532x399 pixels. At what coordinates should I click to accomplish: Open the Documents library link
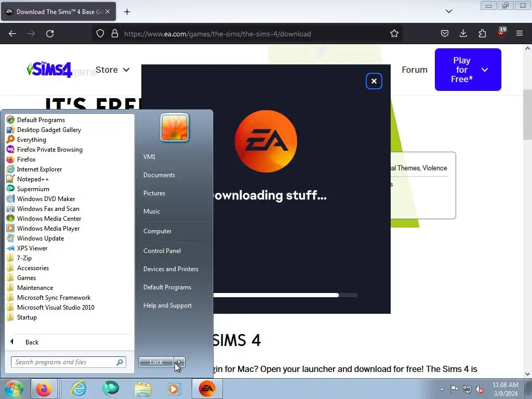click(x=159, y=175)
